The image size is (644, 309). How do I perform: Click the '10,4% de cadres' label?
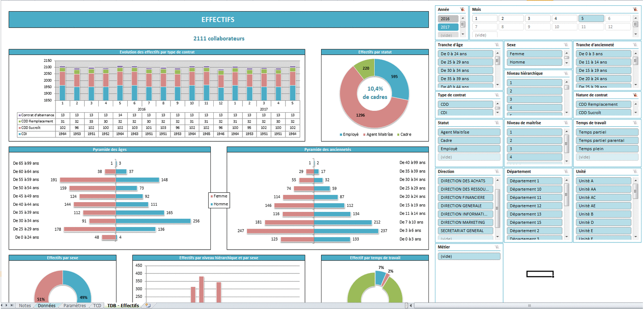[375, 93]
